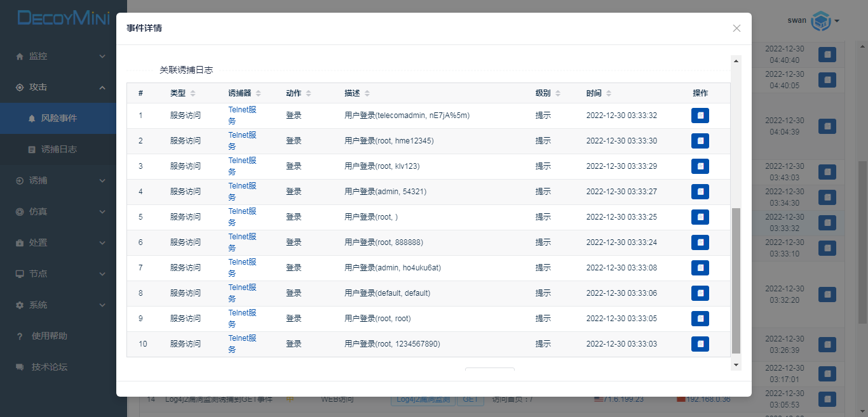Click details icon for root hme12345 row
Viewport: 868px width, 417px height.
pyautogui.click(x=700, y=141)
